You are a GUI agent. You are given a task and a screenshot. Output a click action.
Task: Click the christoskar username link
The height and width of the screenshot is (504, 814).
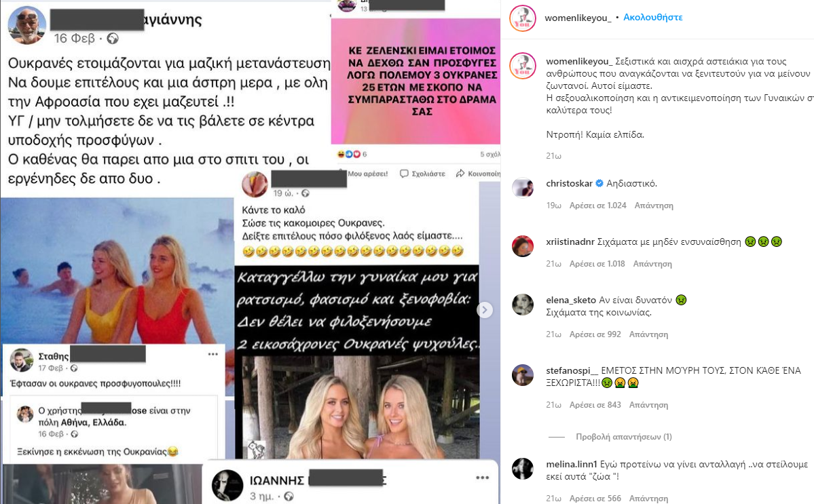569,183
